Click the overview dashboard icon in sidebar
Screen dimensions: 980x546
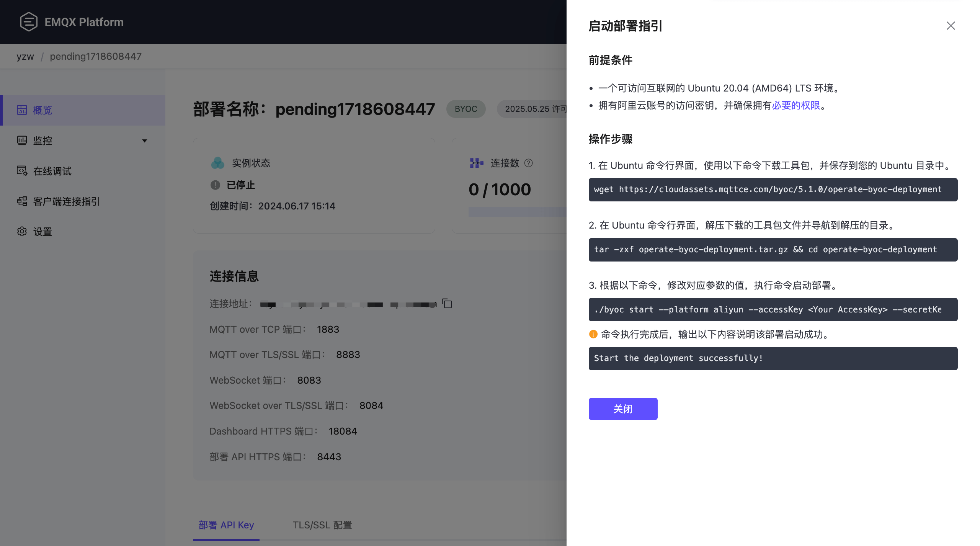point(22,110)
